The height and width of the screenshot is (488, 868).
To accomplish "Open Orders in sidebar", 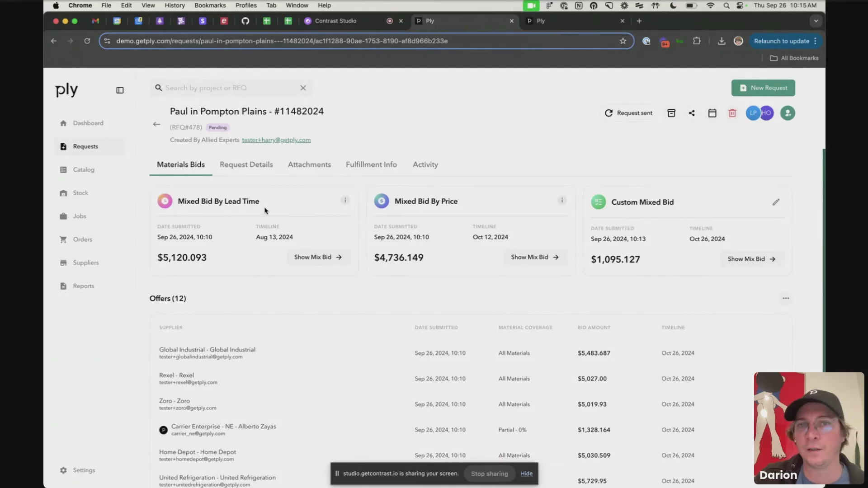I will pyautogui.click(x=82, y=239).
